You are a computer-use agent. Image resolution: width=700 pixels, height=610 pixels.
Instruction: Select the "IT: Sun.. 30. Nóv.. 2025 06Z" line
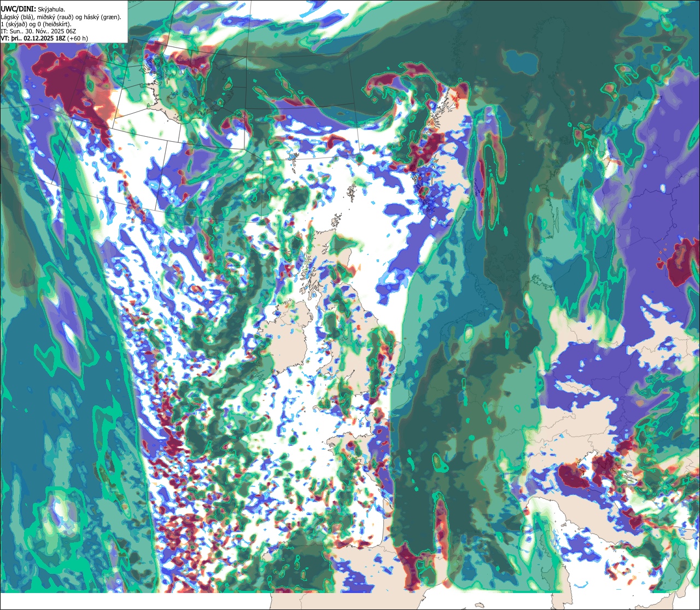pos(38,31)
